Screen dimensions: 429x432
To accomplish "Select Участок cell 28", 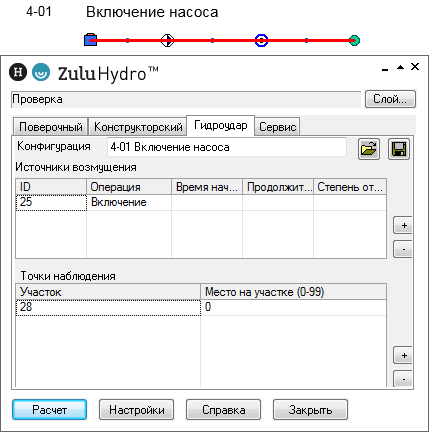I will pyautogui.click(x=108, y=307).
